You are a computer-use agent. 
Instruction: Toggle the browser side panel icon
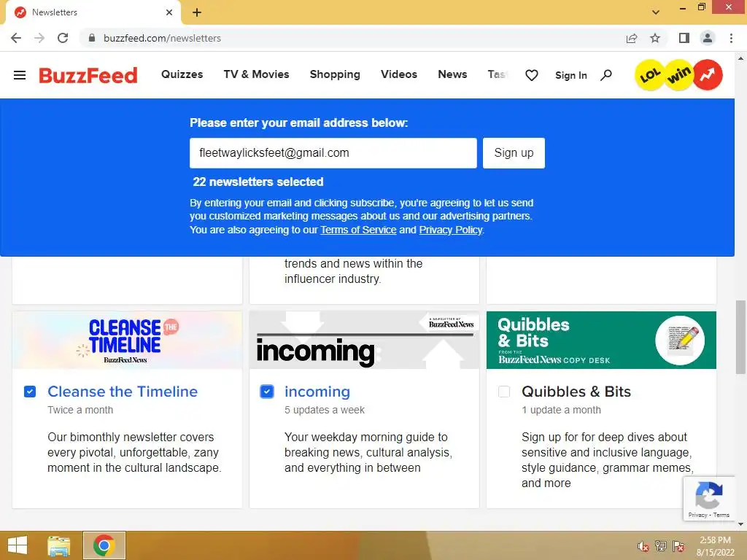click(x=684, y=38)
